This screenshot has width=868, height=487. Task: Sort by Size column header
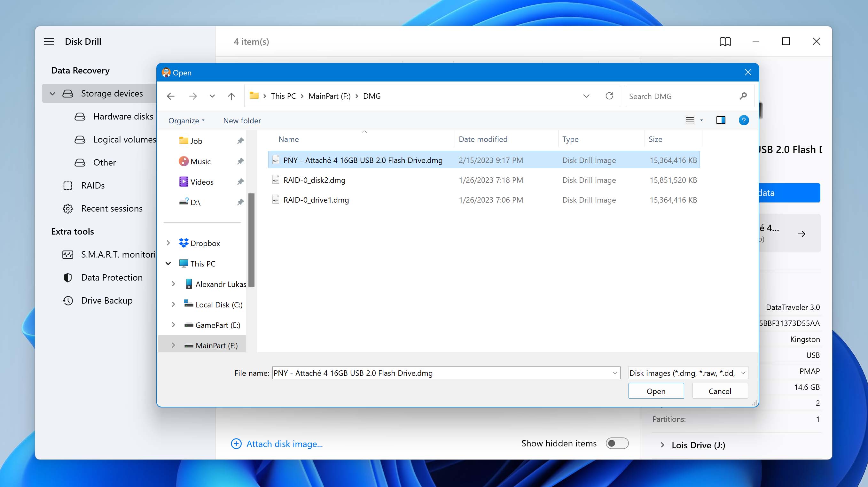click(655, 139)
